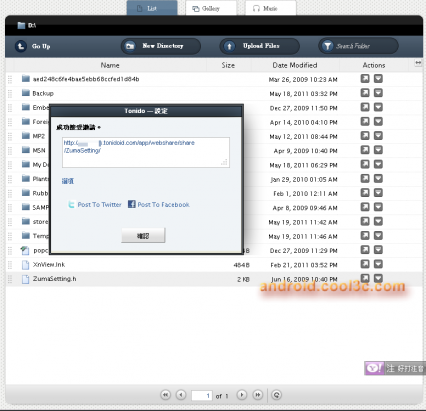Click the page number input field
Viewport: 426px width, 411px height.
[x=202, y=396]
